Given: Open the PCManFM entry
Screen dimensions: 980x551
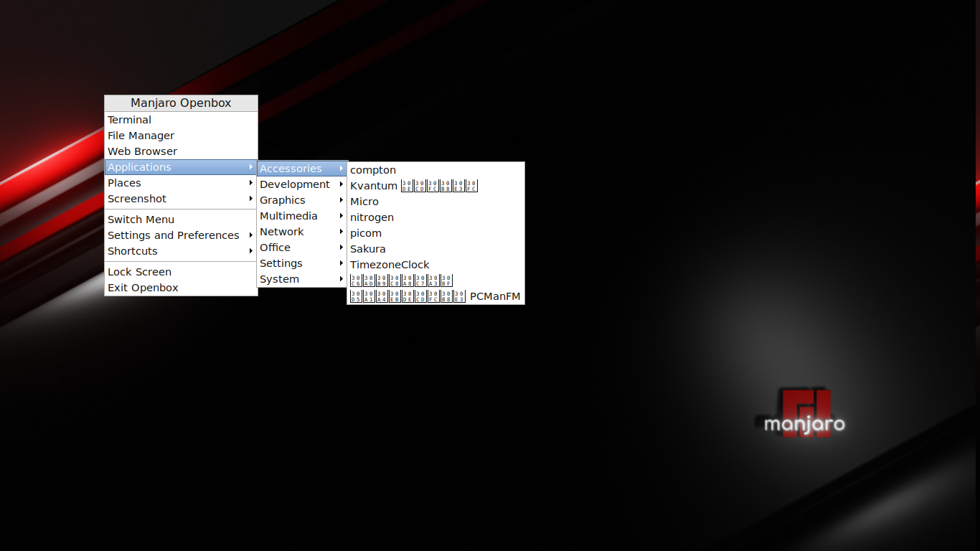Looking at the screenshot, I should point(435,296).
